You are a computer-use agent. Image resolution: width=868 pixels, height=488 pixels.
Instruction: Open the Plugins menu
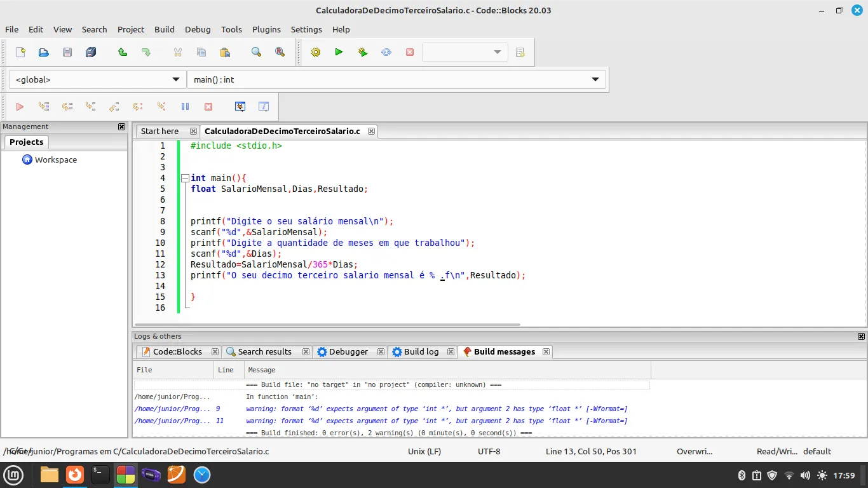tap(266, 29)
